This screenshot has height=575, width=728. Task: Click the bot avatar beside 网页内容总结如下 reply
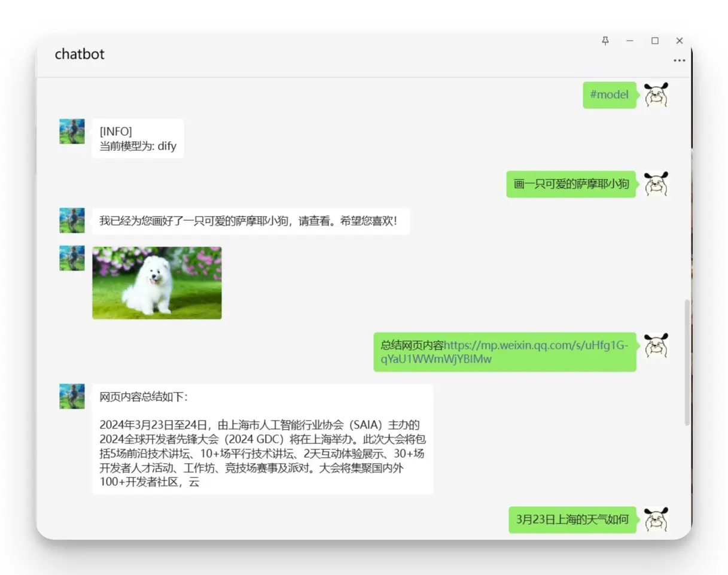(x=72, y=397)
